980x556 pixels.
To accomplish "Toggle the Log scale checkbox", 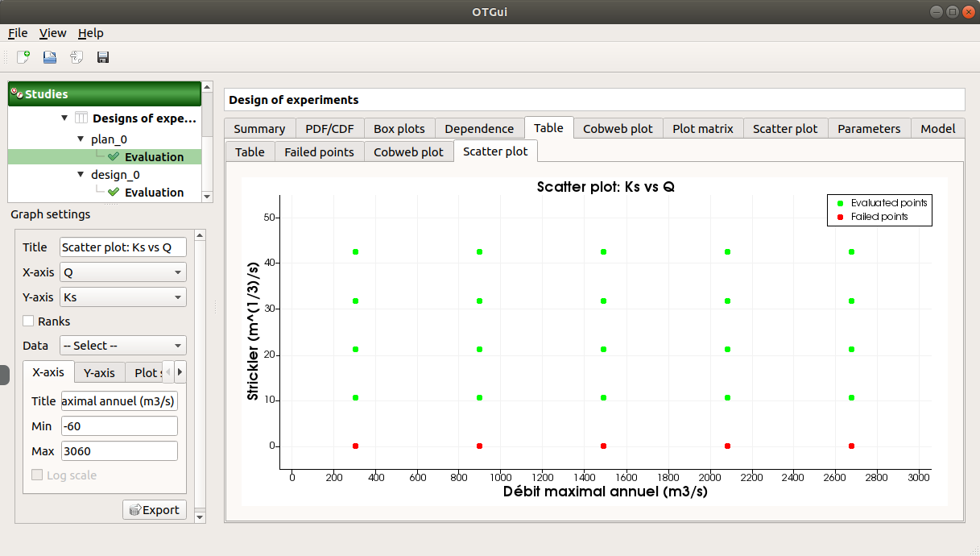I will (37, 475).
